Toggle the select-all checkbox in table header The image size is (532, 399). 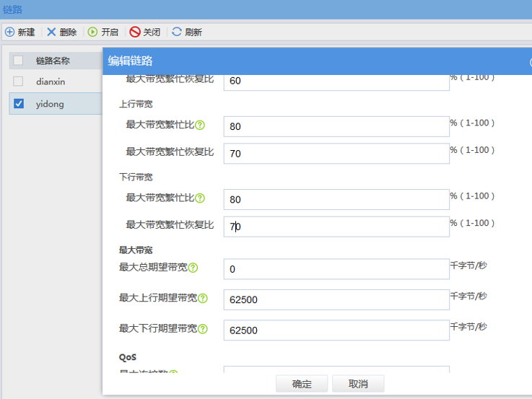click(x=19, y=61)
